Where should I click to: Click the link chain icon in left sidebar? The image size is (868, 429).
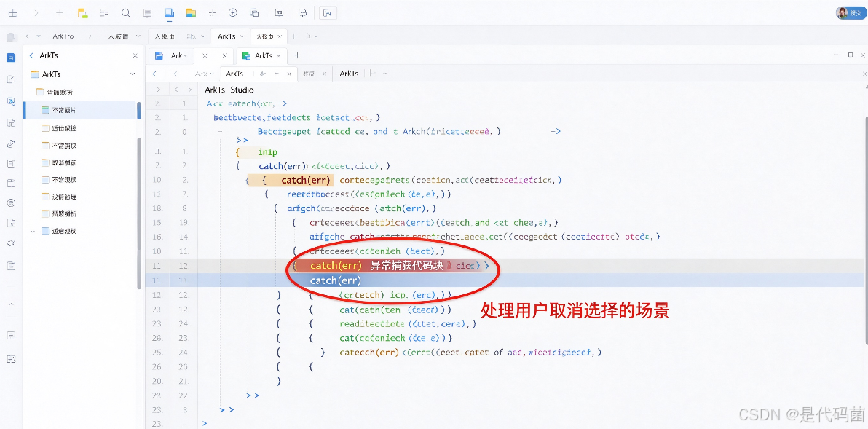click(x=10, y=143)
